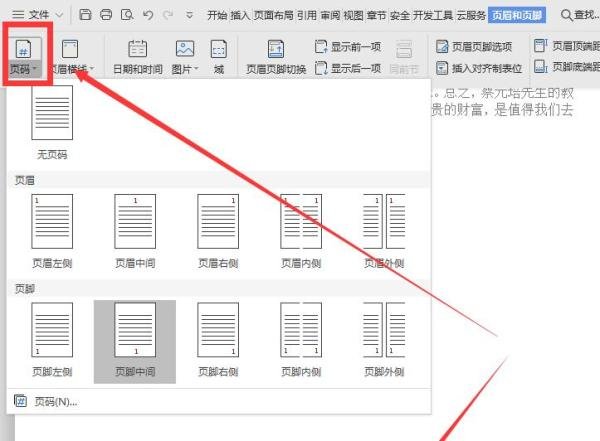The width and height of the screenshot is (600, 441).
Task: Switch to the 审阅 tab
Action: coord(330,15)
